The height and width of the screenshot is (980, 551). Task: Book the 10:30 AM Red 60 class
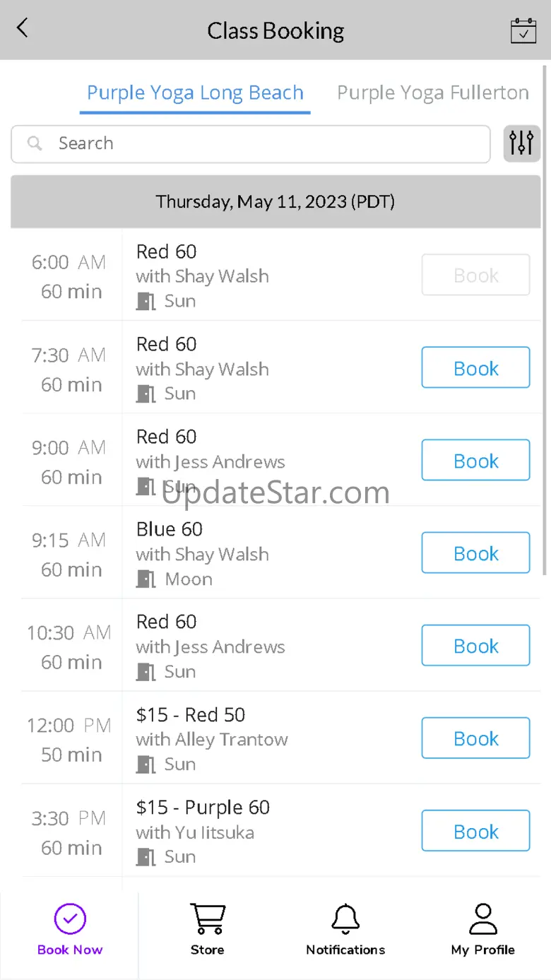click(475, 645)
